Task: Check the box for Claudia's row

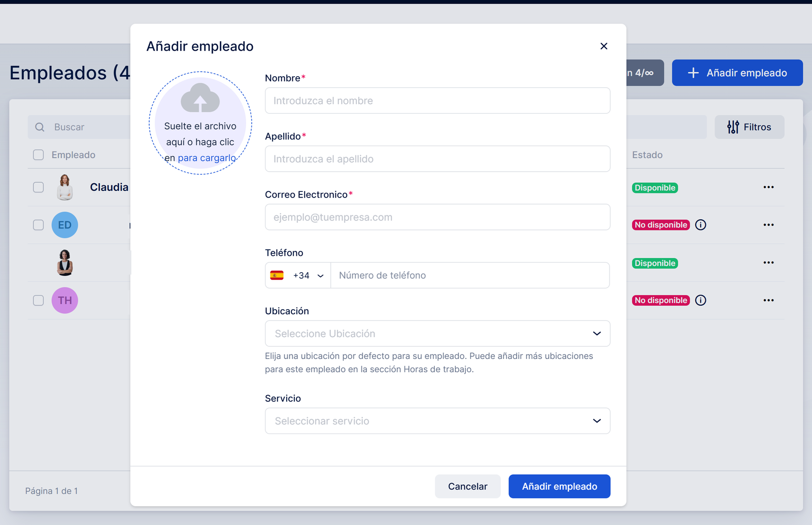Action: [39, 187]
